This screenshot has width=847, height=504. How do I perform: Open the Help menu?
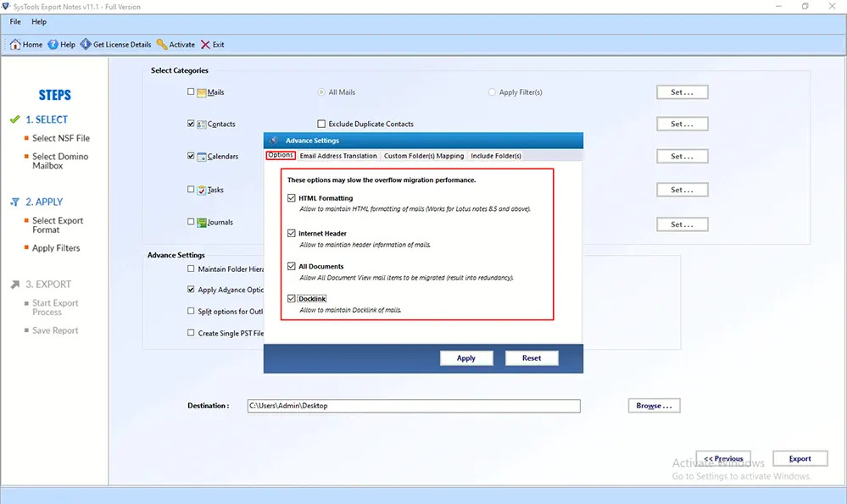pos(39,21)
